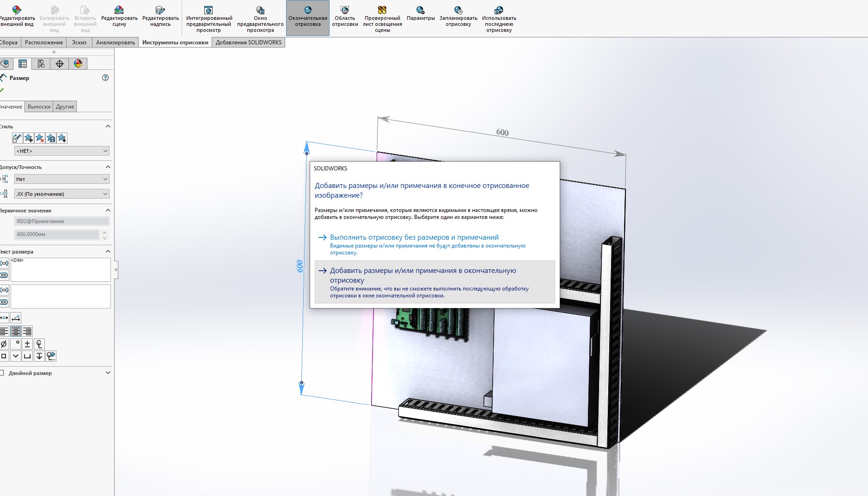
Task: Choose Добавить размеры и/или примечания в окончательную отрисовку
Action: [x=434, y=282]
